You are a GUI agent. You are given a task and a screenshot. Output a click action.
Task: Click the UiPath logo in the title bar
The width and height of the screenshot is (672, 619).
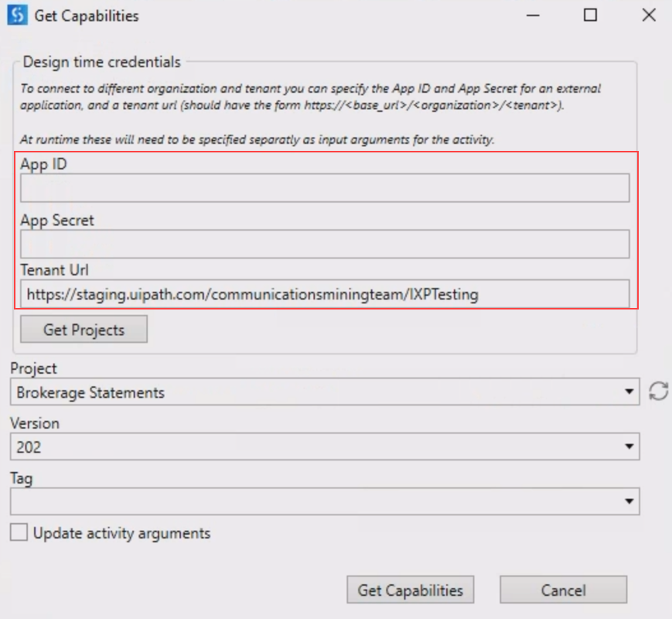pos(15,15)
